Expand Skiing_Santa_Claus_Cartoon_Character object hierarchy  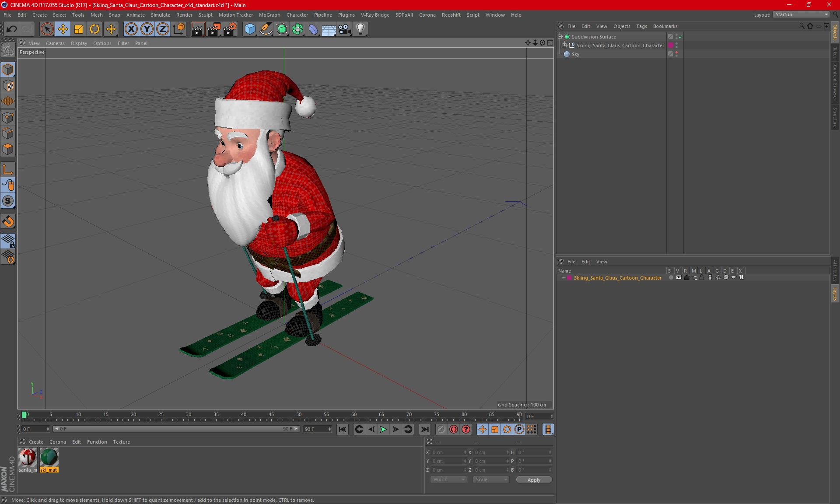[x=565, y=45]
